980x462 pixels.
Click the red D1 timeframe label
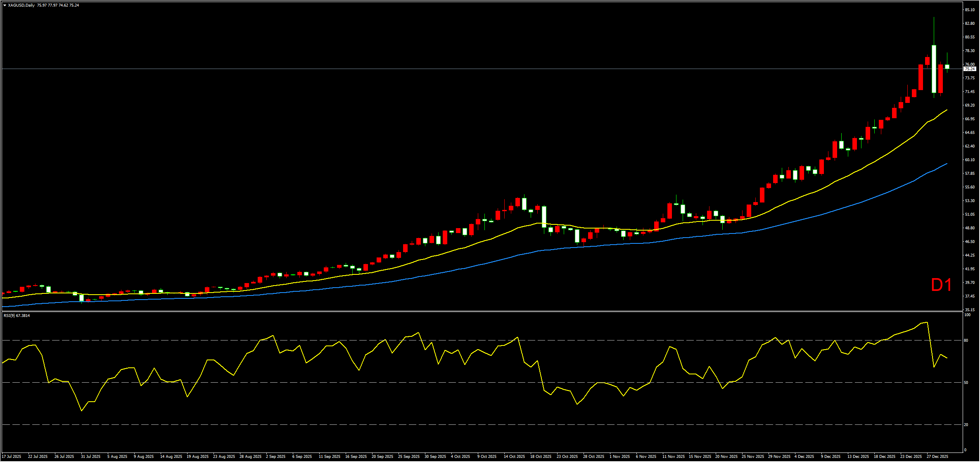click(x=941, y=285)
